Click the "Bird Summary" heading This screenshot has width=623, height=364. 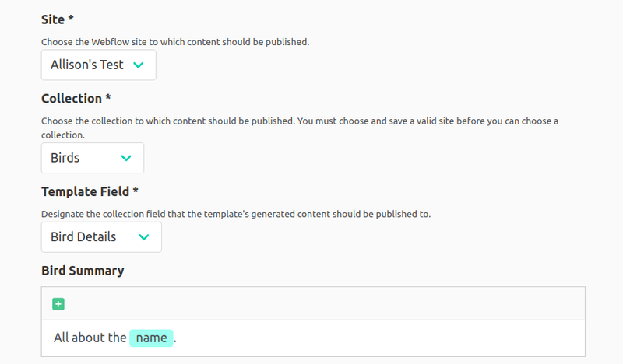(83, 271)
